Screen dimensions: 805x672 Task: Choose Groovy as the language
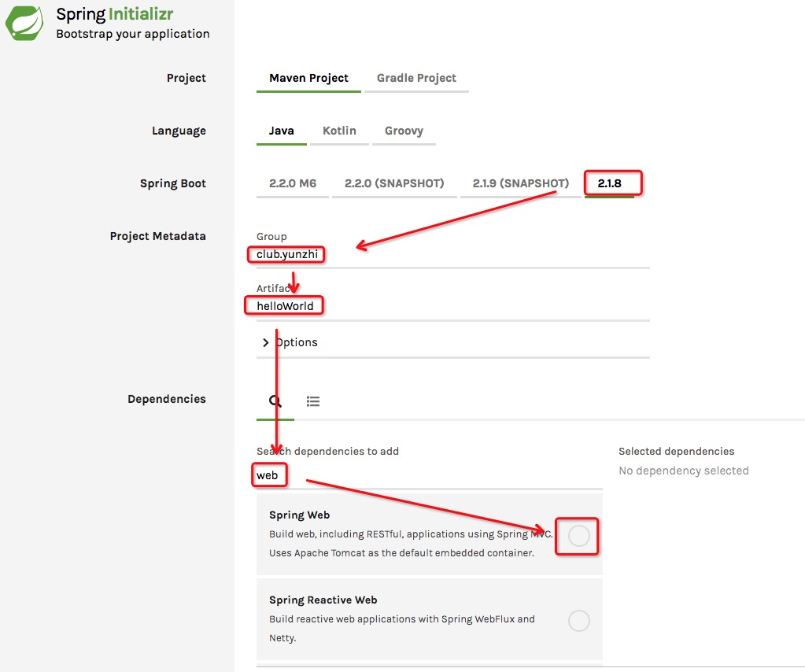[x=404, y=131]
